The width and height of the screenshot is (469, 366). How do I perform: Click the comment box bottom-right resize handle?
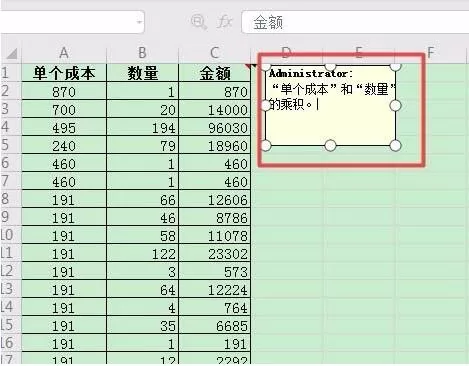(395, 145)
